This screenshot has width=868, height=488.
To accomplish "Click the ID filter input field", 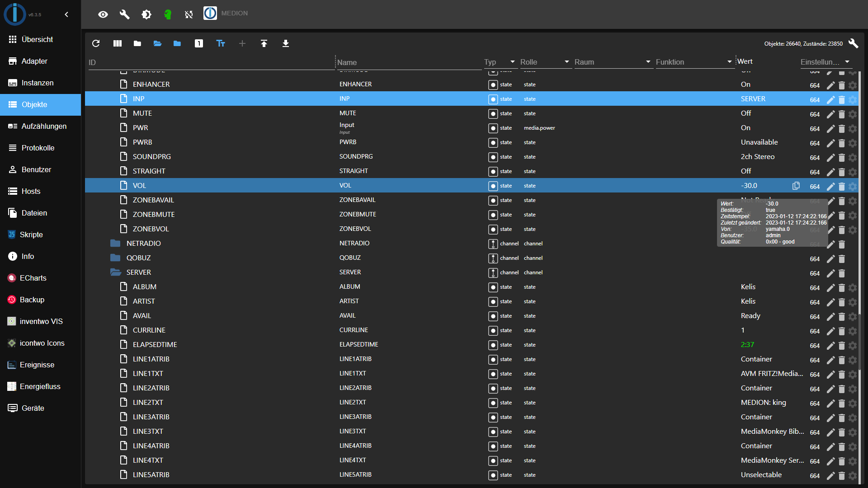I will point(211,62).
